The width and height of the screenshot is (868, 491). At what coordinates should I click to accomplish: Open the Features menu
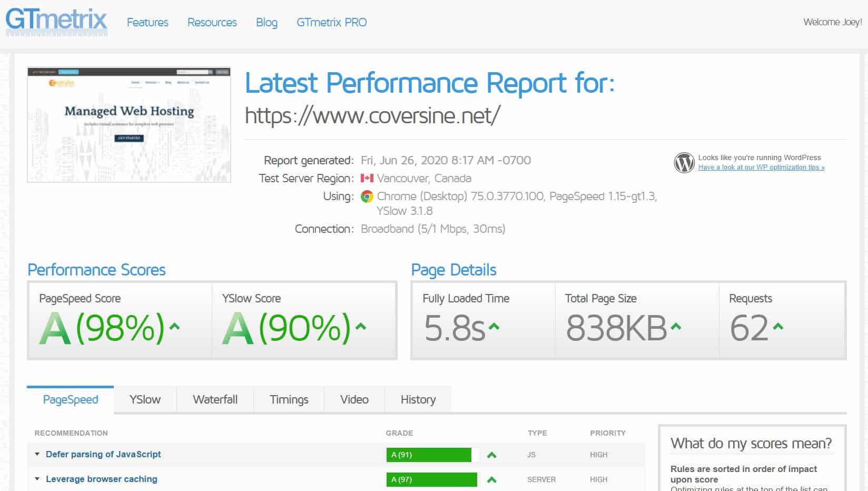click(147, 22)
